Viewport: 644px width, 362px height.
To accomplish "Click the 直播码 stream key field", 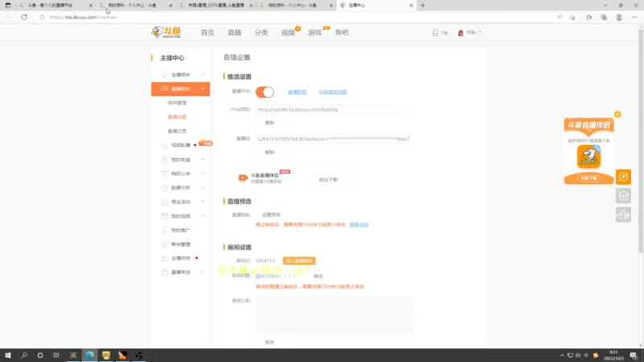I will [333, 139].
